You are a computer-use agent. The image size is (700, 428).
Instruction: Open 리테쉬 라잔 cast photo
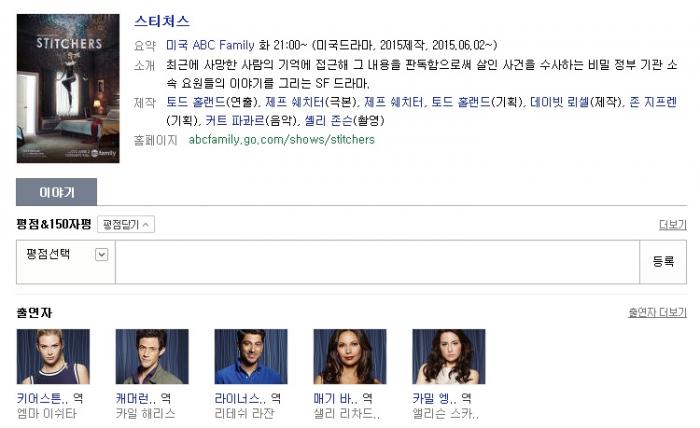click(x=251, y=357)
